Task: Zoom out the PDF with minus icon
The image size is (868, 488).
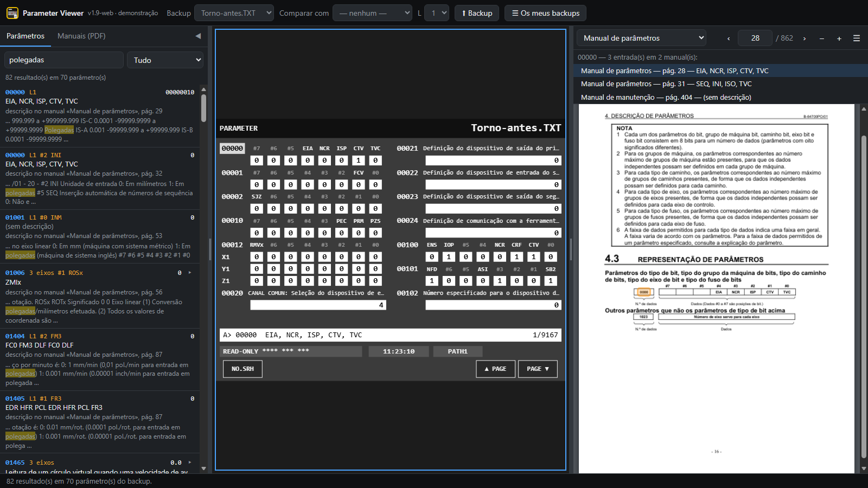Action: click(822, 38)
